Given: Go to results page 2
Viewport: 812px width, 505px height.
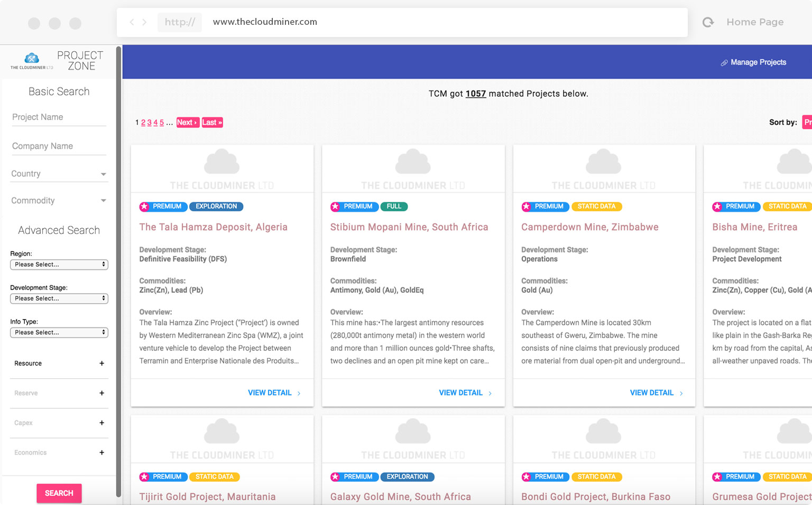Looking at the screenshot, I should [143, 123].
